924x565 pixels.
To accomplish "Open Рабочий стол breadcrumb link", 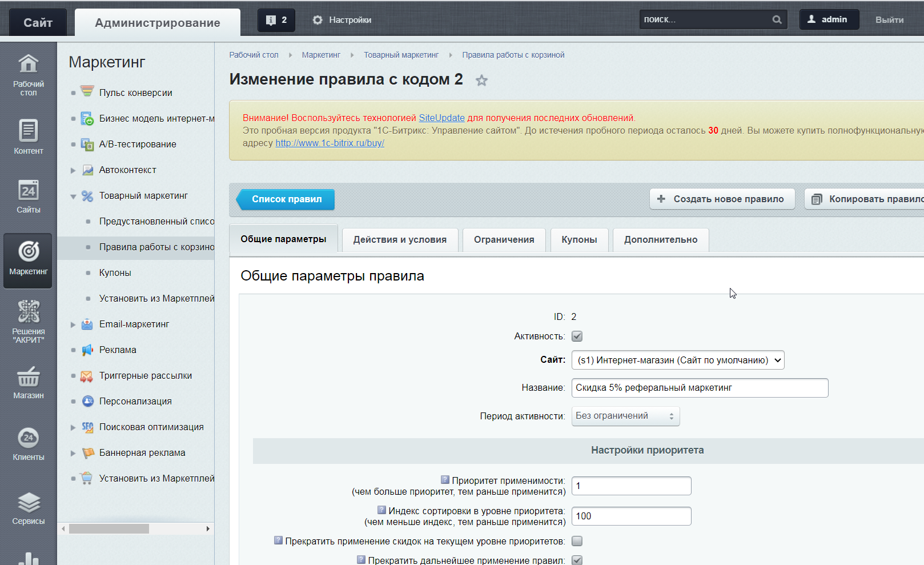I will [254, 55].
